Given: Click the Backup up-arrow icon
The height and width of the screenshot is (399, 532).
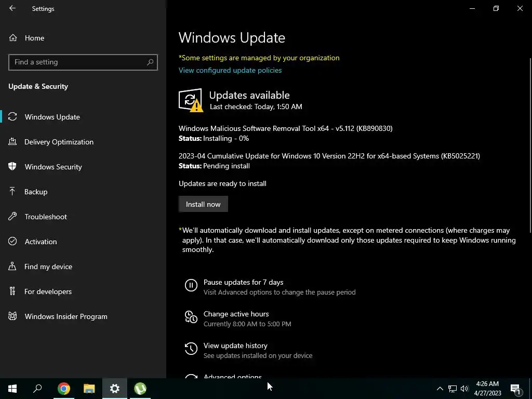Looking at the screenshot, I should (12, 191).
